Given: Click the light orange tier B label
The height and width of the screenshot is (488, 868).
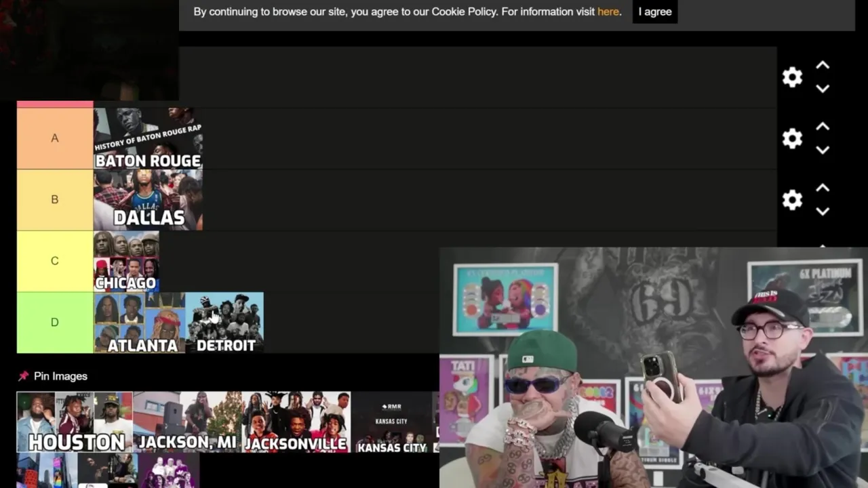Looking at the screenshot, I should coord(55,200).
